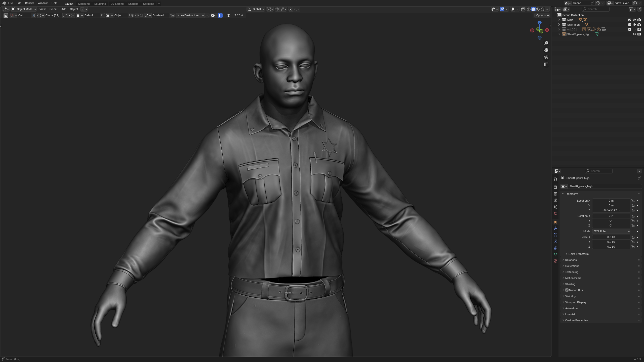Click the Options button in the viewport
Screen dimensions: 644x362
point(542,15)
